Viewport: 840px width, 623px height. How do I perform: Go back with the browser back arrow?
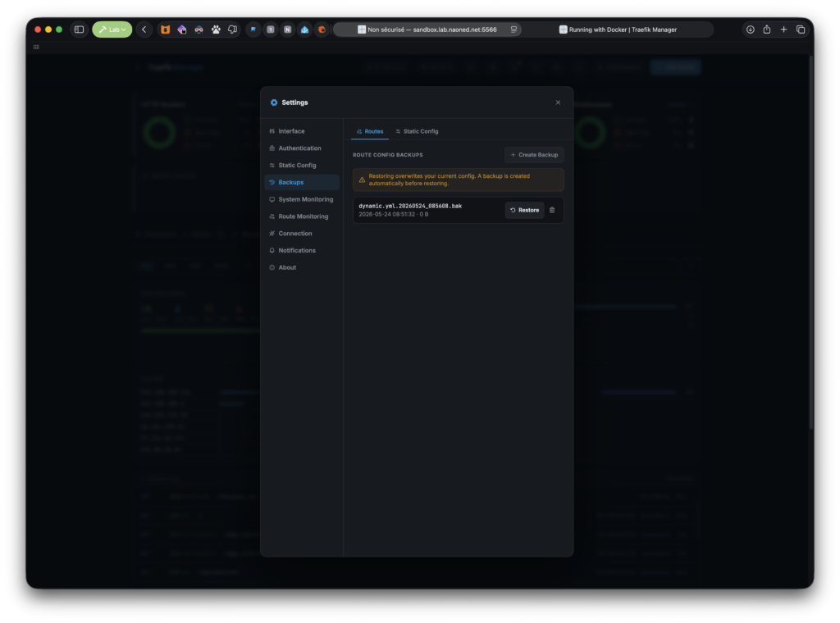[144, 30]
